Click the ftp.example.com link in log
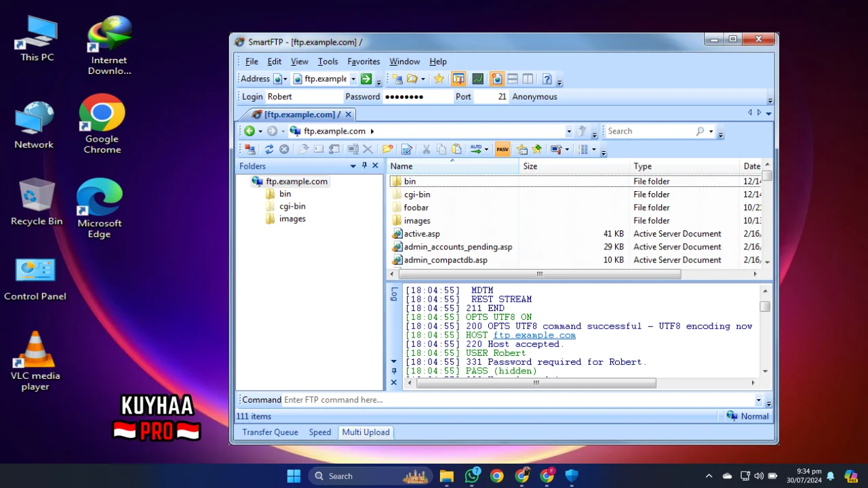Viewport: 868px width, 488px height. point(534,335)
